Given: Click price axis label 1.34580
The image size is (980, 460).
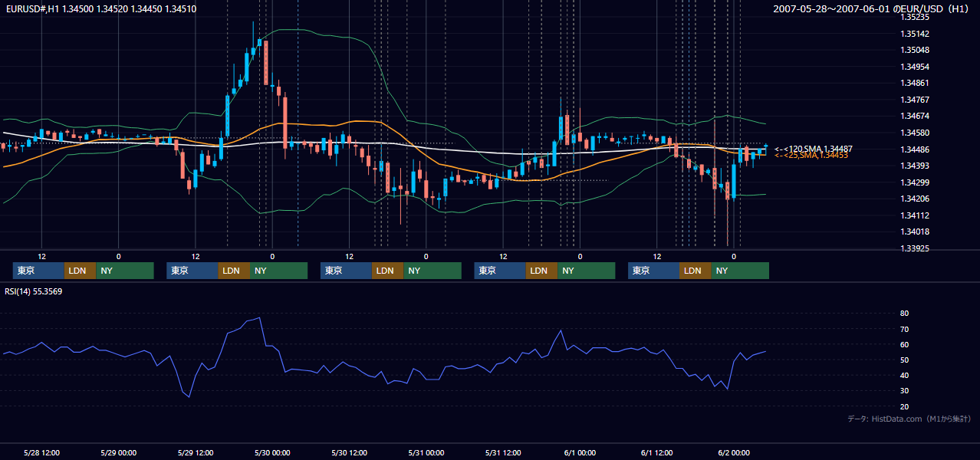Looking at the screenshot, I should click(915, 133).
